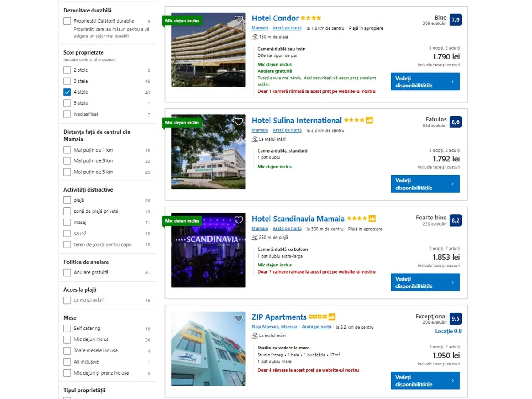Open Hotel Sulina International title link
This screenshot has width=532, height=399.
[296, 121]
